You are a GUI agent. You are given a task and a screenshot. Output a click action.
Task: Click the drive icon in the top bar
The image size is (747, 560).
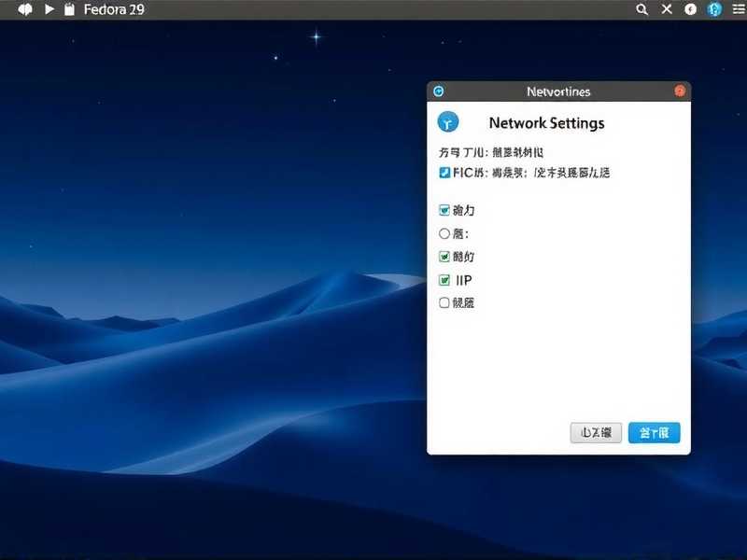pos(68,9)
